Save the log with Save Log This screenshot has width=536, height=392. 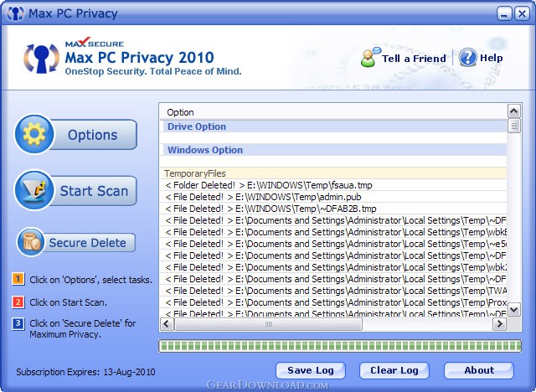[x=311, y=370]
